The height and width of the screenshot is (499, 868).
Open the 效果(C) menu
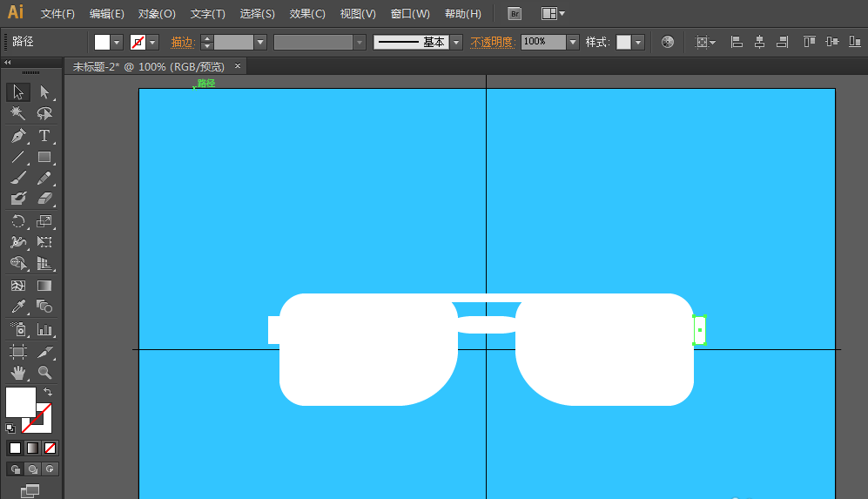[307, 14]
